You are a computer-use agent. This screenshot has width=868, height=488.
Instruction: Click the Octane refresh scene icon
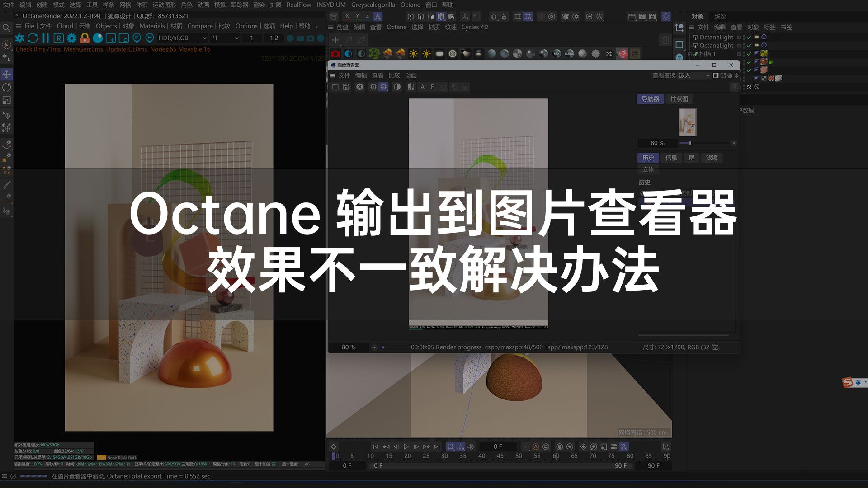click(x=33, y=38)
